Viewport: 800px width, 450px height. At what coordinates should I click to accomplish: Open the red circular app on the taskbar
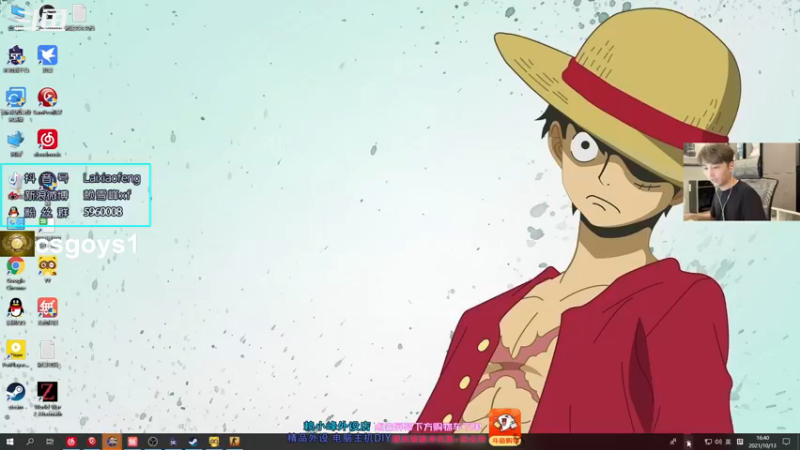point(91,441)
